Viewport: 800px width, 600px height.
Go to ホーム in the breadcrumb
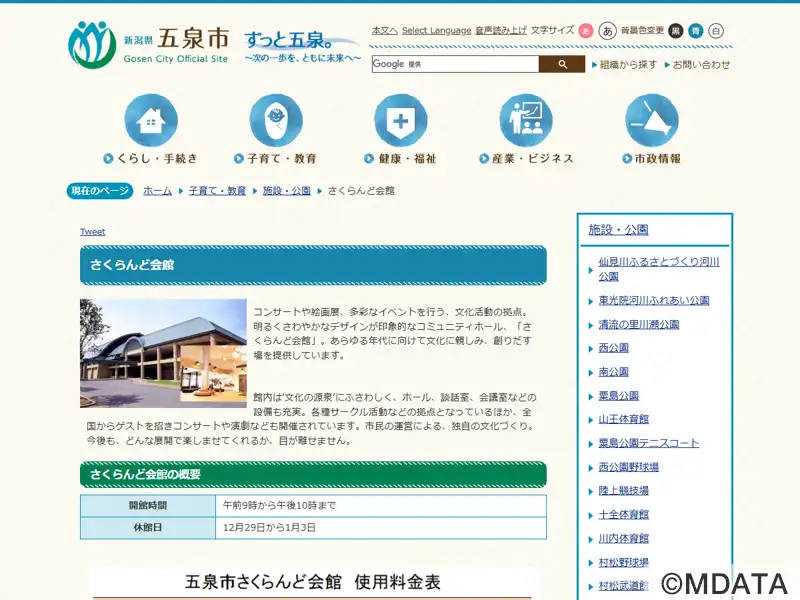point(157,191)
